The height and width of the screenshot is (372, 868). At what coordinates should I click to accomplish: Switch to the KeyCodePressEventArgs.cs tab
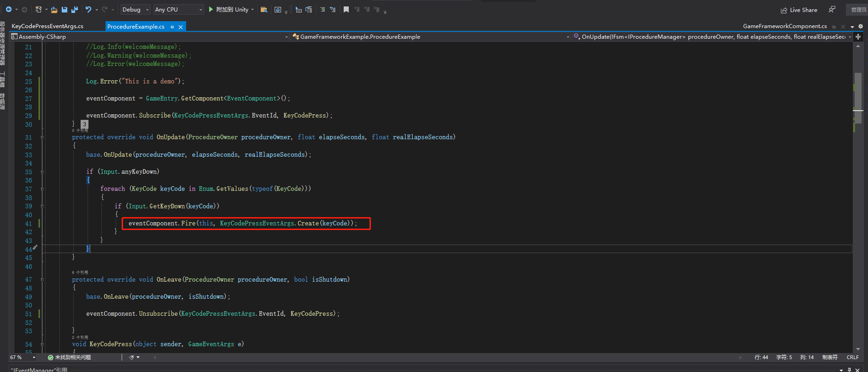pyautogui.click(x=47, y=26)
